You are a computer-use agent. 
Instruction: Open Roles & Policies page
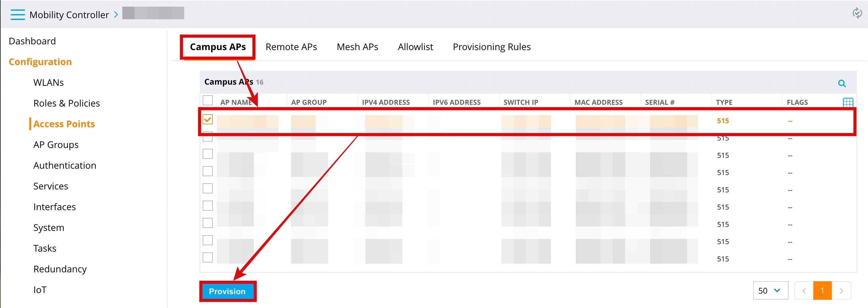[67, 103]
